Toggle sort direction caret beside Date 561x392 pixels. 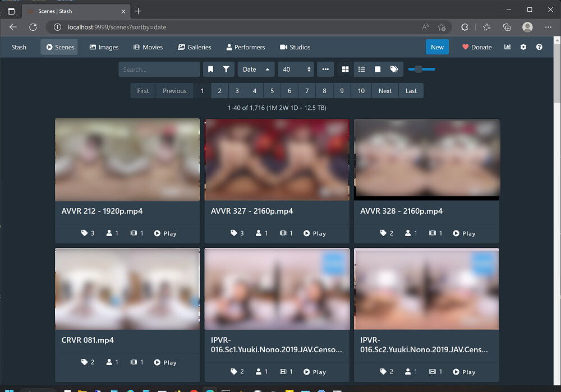coord(268,70)
